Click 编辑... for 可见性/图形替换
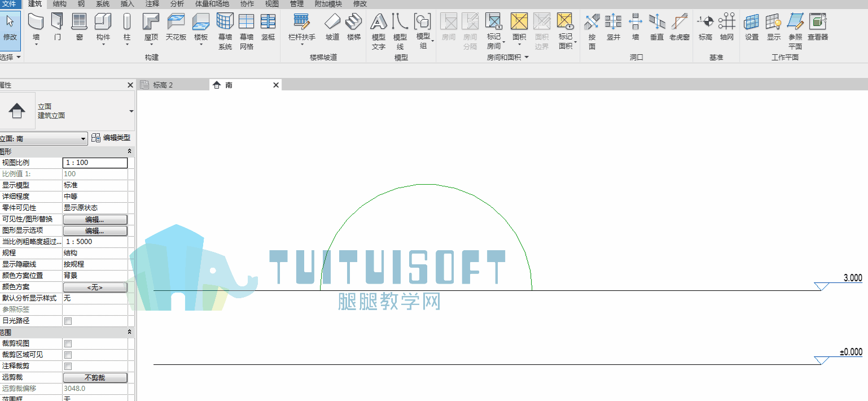 (x=95, y=219)
